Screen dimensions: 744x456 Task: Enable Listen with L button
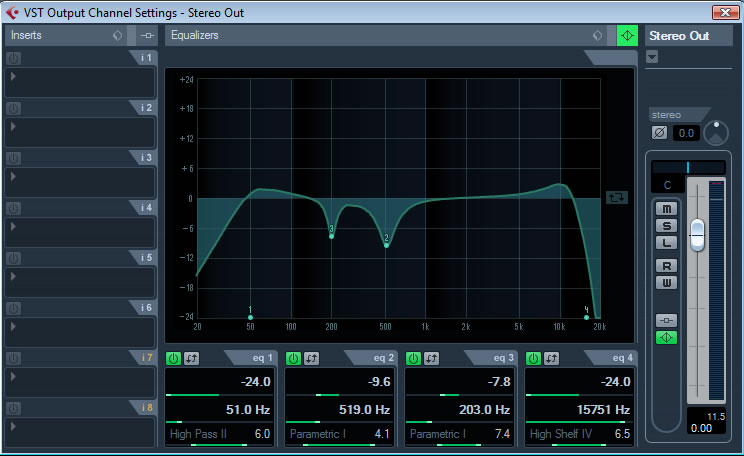[666, 243]
